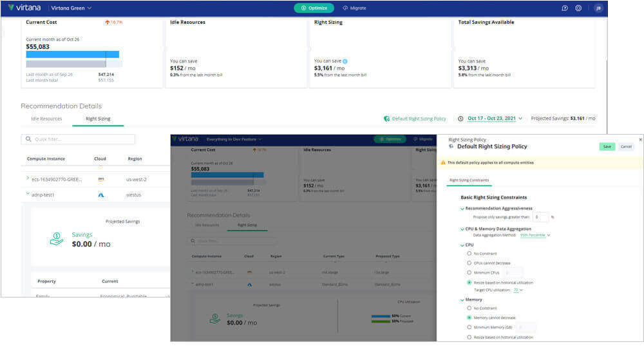Click the warning triangle icon in policy banner
The width and height of the screenshot is (644, 360).
pyautogui.click(x=443, y=162)
